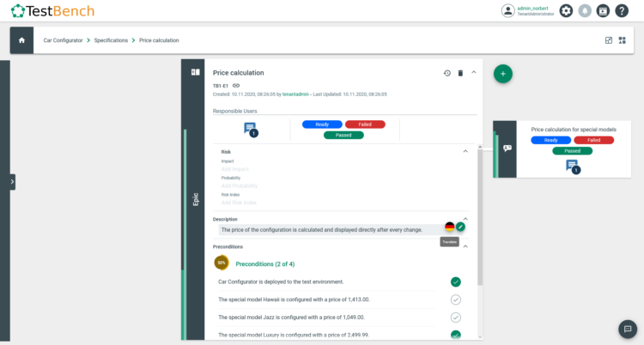Click Price calculation breadcrumb
The width and height of the screenshot is (644, 345).
tap(159, 40)
